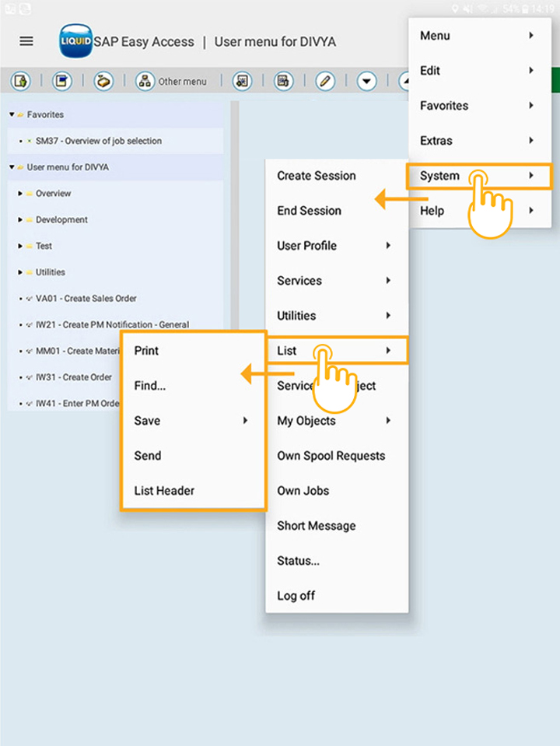Expand the User Profile submenu arrow
Viewport: 560px width, 746px height.
[x=388, y=246]
